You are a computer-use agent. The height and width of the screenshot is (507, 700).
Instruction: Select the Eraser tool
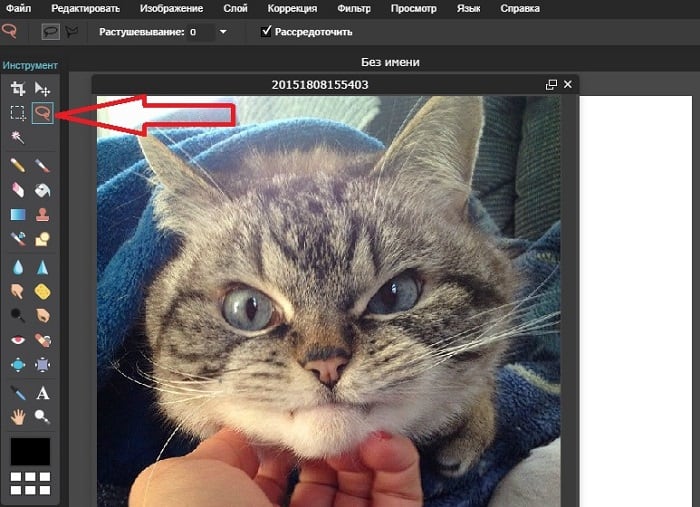17,189
